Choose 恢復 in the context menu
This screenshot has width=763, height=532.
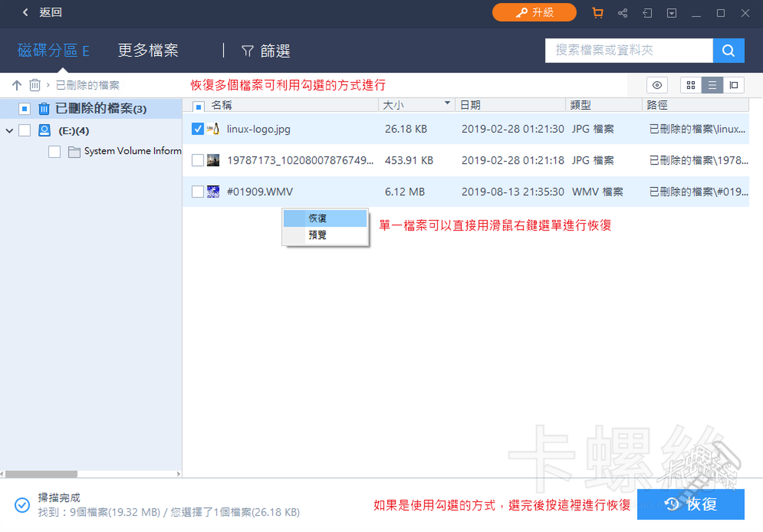(x=318, y=218)
